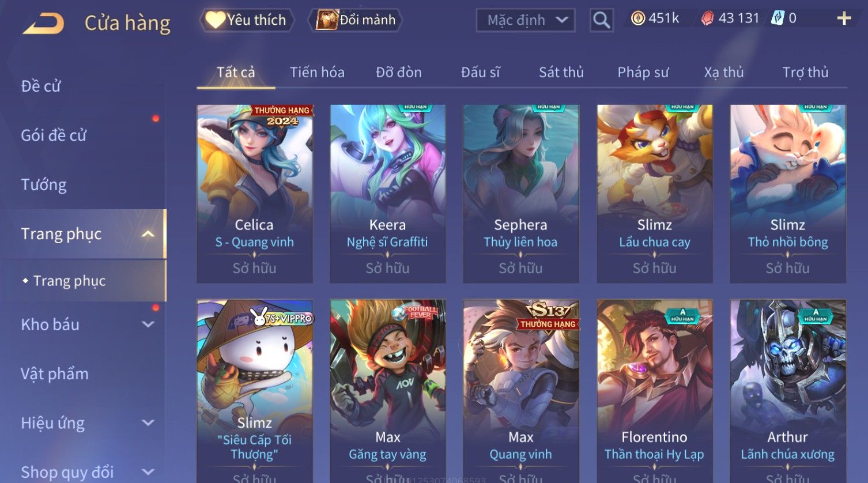Open the Mặc định sort dropdown
The height and width of the screenshot is (483, 868).
click(x=526, y=21)
